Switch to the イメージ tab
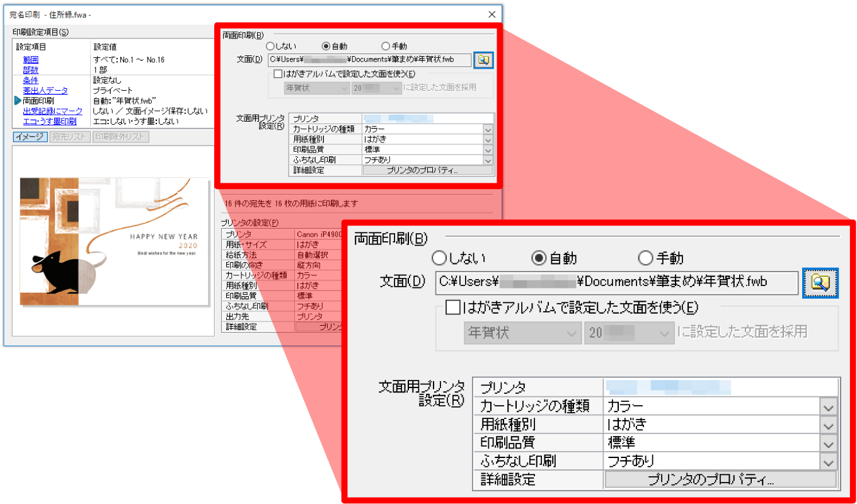The image size is (857, 504). 31,137
